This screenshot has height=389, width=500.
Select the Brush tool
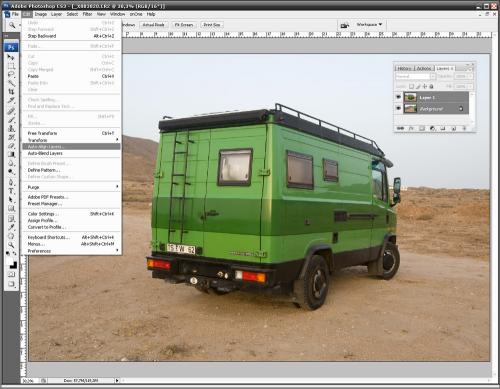[x=11, y=120]
